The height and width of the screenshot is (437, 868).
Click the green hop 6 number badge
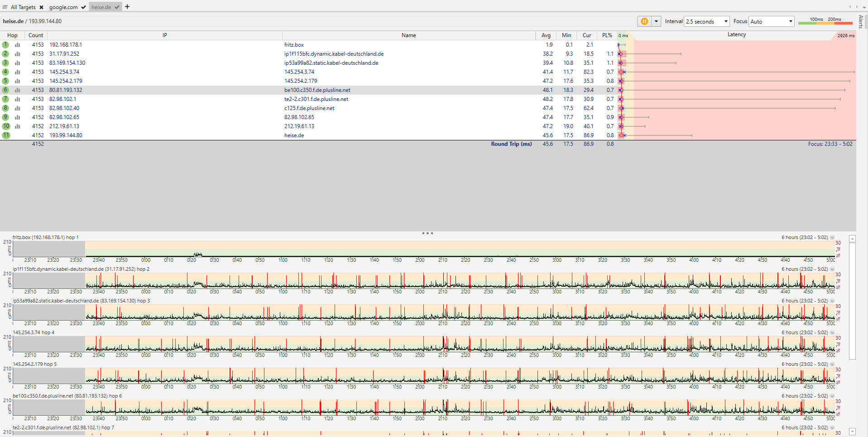(5, 90)
